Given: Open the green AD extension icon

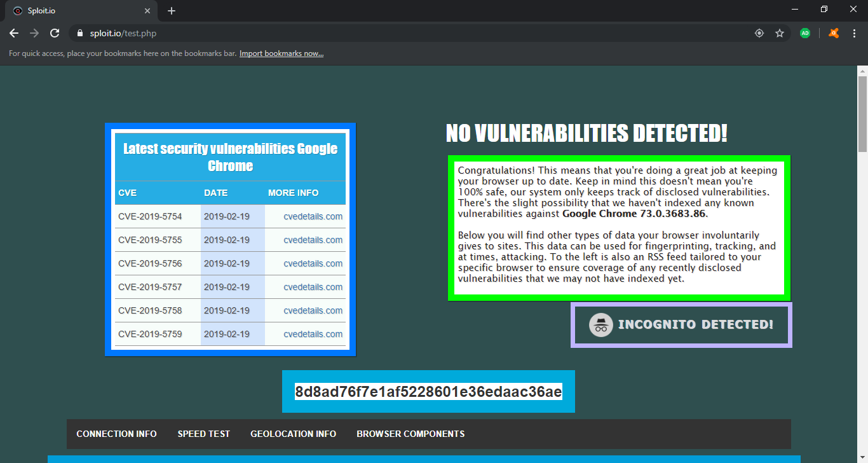Looking at the screenshot, I should point(805,33).
